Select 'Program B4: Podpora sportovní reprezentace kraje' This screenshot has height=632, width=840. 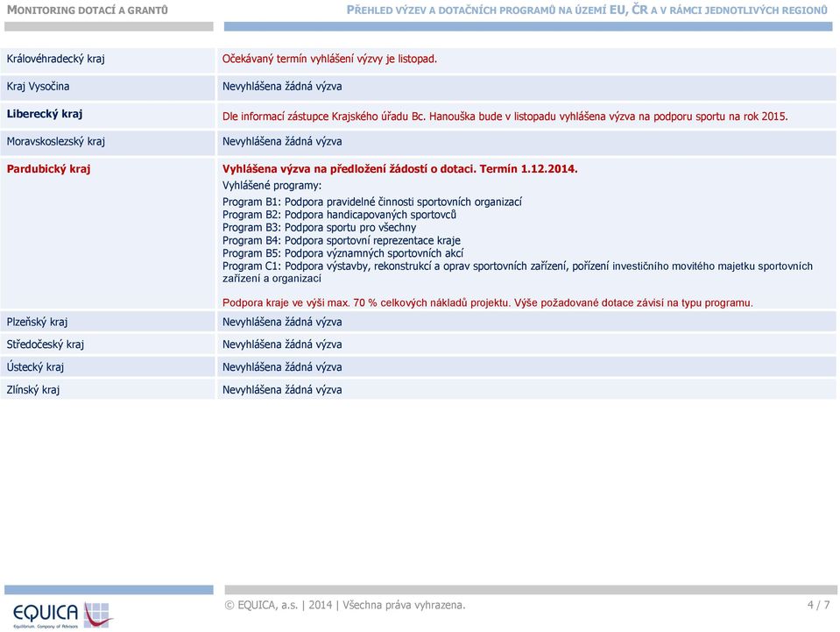pos(342,240)
